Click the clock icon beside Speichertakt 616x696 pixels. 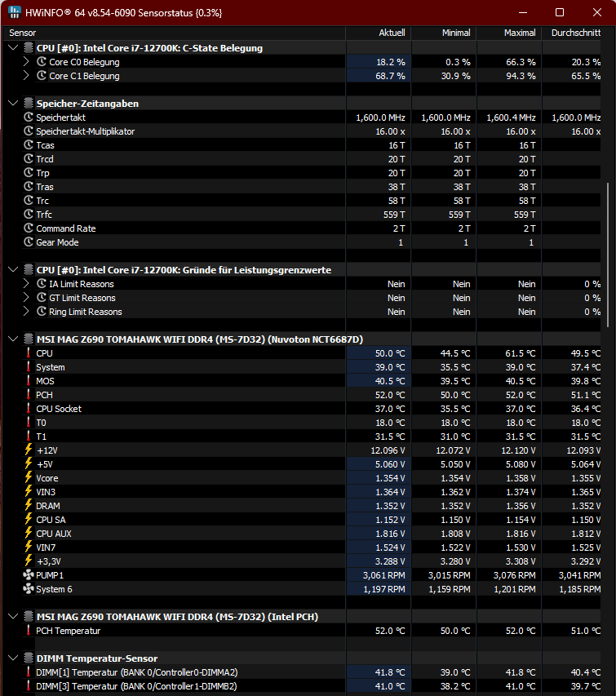tap(29, 117)
